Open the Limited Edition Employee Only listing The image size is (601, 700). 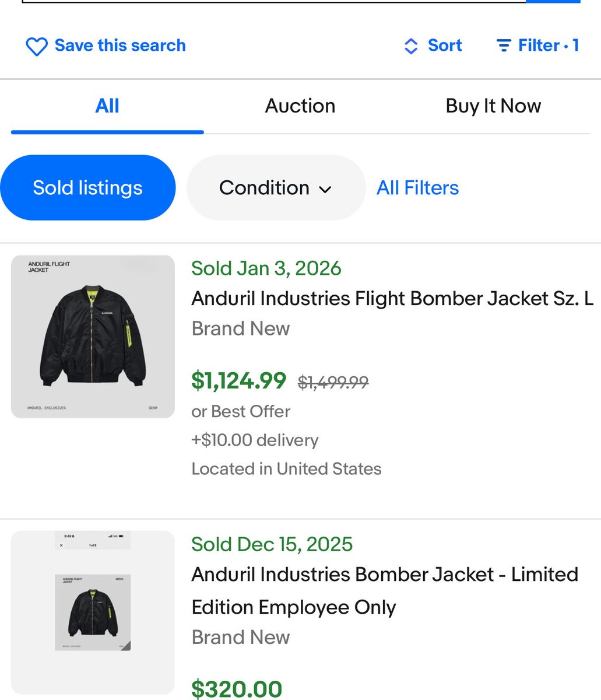coord(385,590)
